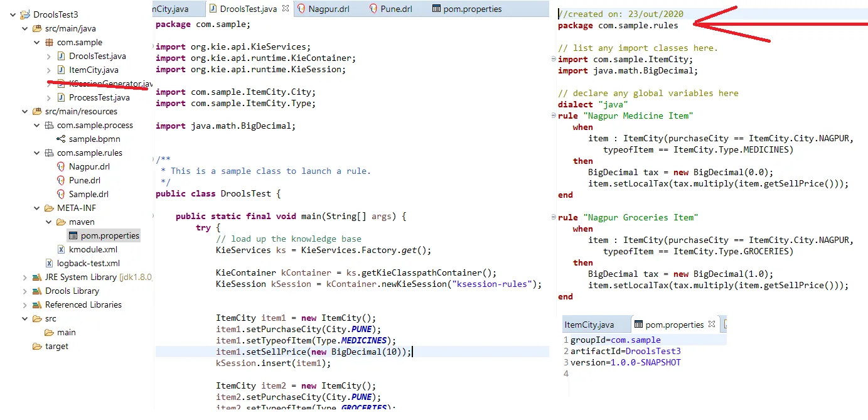Select the target folder
Image resolution: width=868 pixels, height=420 pixels.
click(56, 346)
